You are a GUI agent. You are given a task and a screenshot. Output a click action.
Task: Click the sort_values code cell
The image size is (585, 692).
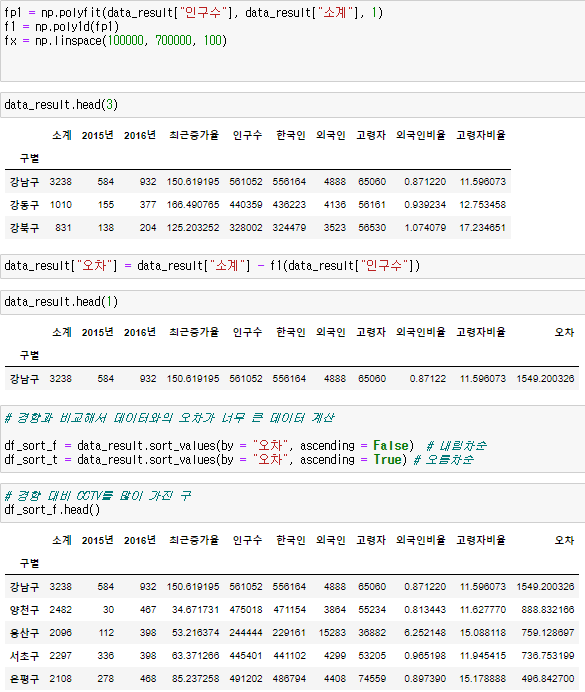(292, 439)
